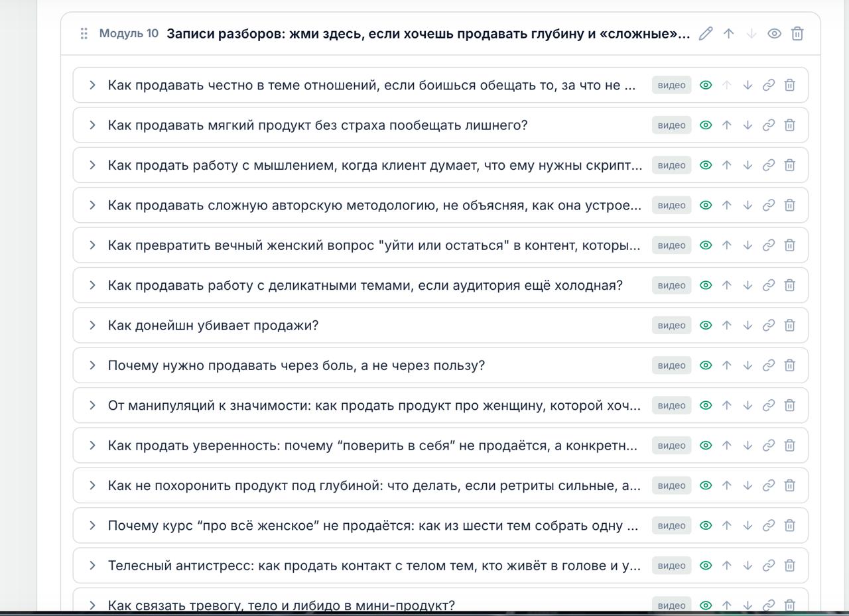The image size is (849, 616).
Task: Grab the drag handle of Модуль 10
Action: coord(84,33)
